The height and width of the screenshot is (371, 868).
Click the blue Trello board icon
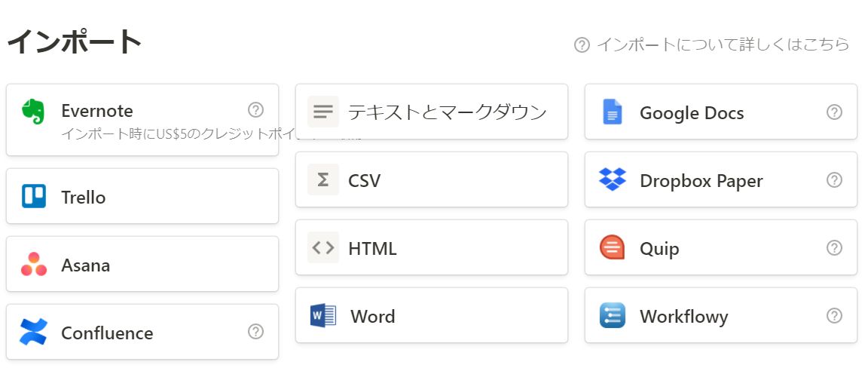coord(34,196)
